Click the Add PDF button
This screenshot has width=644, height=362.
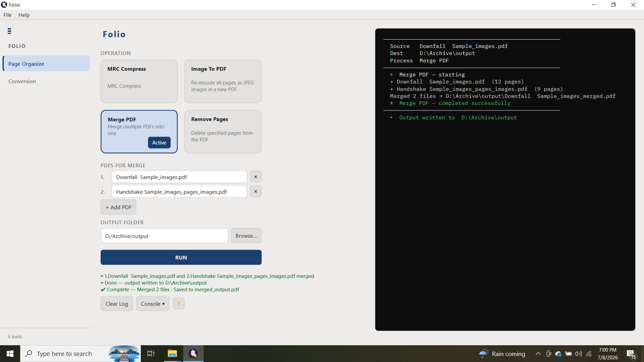[118, 207]
